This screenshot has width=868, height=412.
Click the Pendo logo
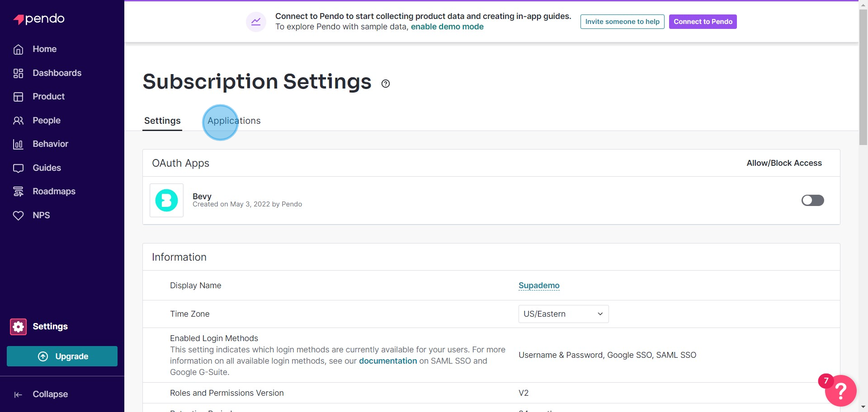(39, 19)
